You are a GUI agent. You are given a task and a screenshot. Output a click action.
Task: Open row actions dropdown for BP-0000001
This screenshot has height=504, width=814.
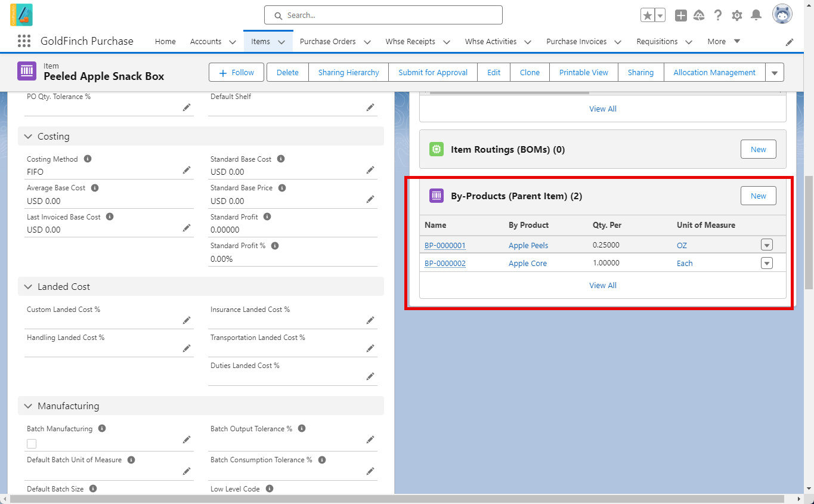767,245
